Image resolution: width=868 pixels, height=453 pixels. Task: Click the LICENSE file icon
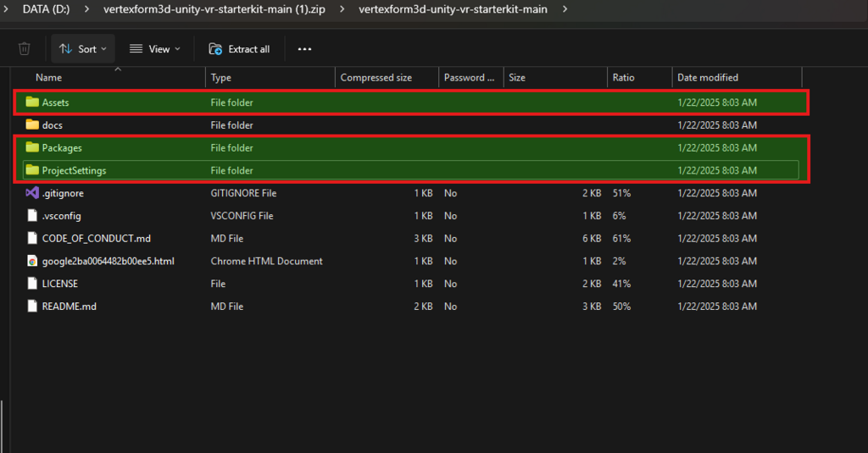[32, 284]
